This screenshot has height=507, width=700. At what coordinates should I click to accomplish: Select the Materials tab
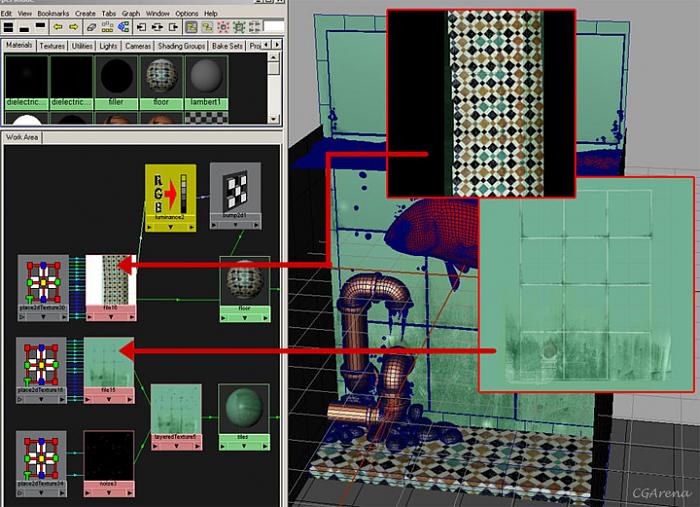(19, 46)
